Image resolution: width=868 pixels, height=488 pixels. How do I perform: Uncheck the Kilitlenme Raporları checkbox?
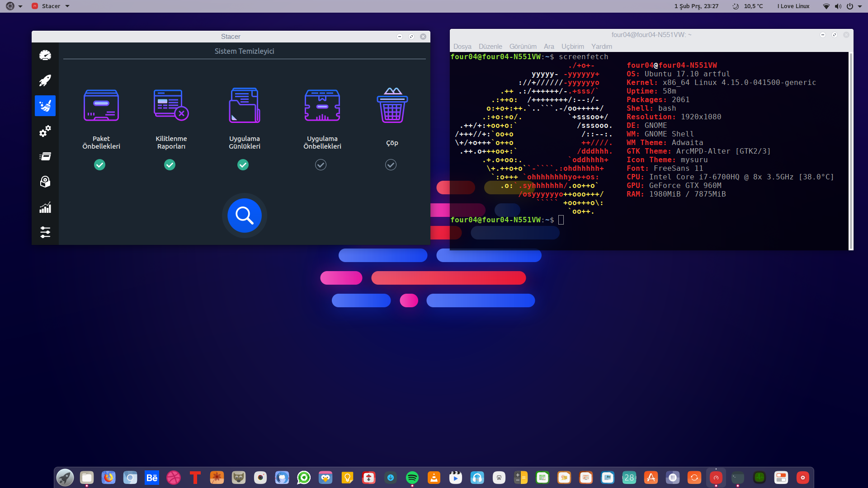170,165
